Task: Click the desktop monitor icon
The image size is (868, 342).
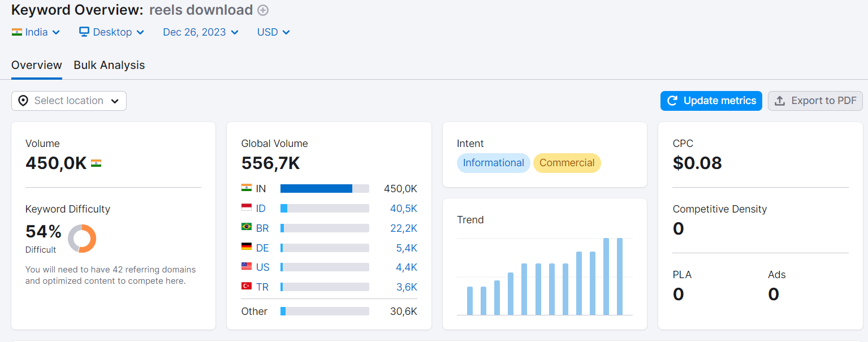Action: click(84, 32)
